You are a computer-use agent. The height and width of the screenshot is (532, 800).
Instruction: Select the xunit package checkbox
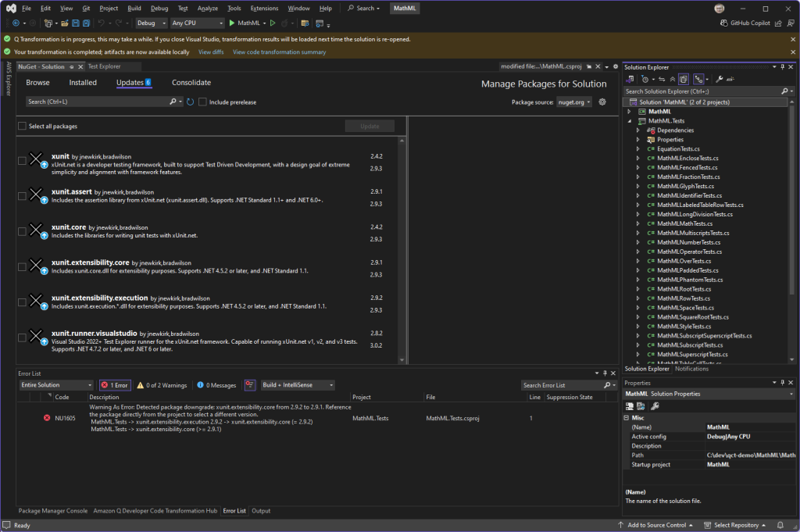[22, 160]
